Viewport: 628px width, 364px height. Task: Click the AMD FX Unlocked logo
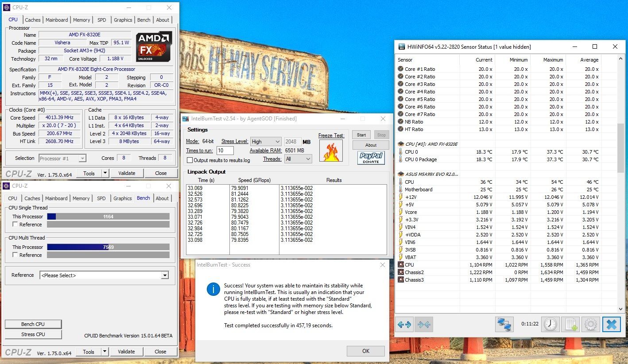point(154,46)
